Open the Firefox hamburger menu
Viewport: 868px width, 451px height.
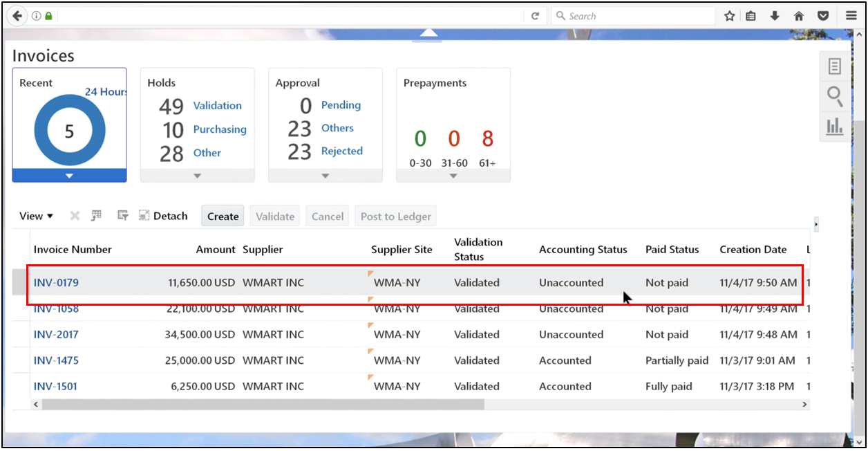pos(851,15)
